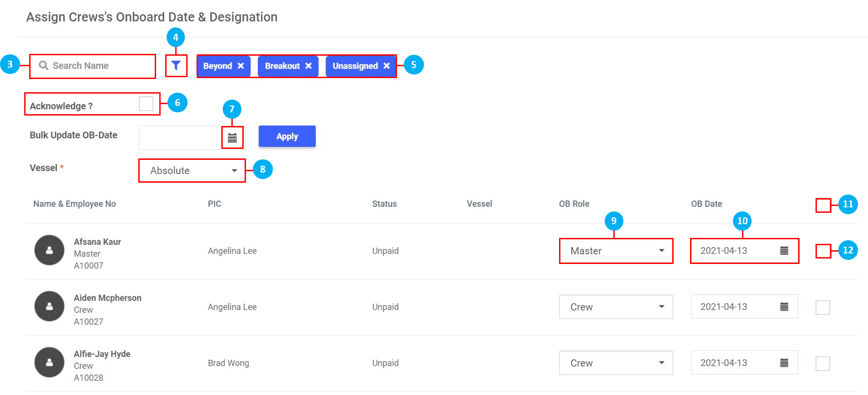Remove the Beyond filter tag
This screenshot has height=395, width=868.
coord(241,66)
